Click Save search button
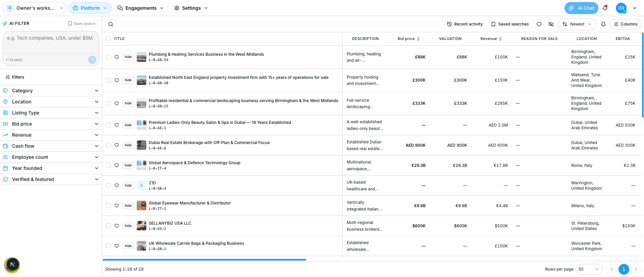Viewport: 644px width, 277px height. (x=82, y=24)
